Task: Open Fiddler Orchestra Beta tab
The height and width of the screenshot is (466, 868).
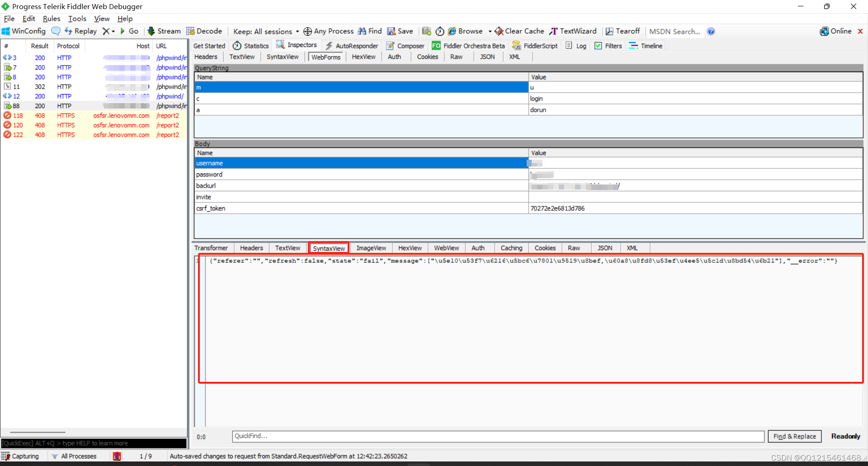Action: 468,46
